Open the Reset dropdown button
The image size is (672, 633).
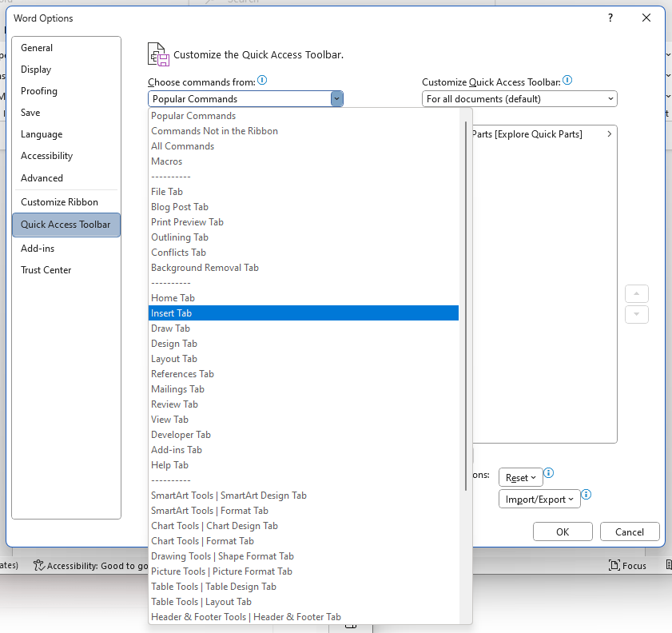521,477
